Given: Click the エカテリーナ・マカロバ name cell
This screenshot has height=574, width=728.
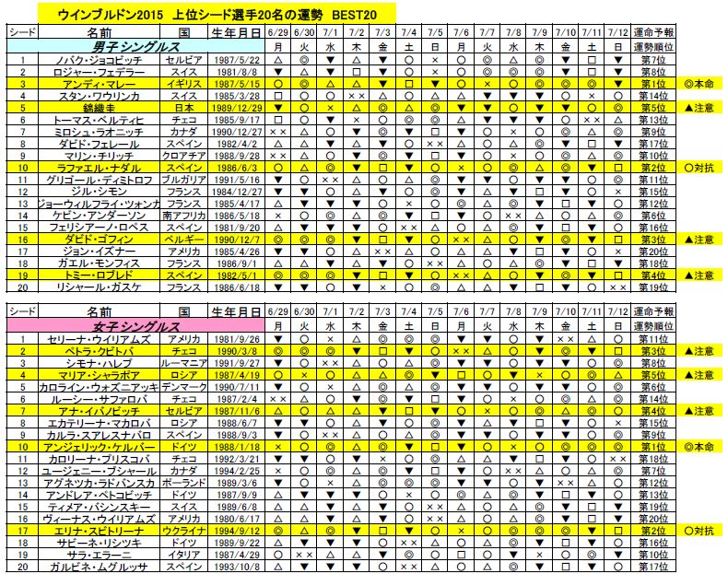Looking at the screenshot, I should 100,423.
